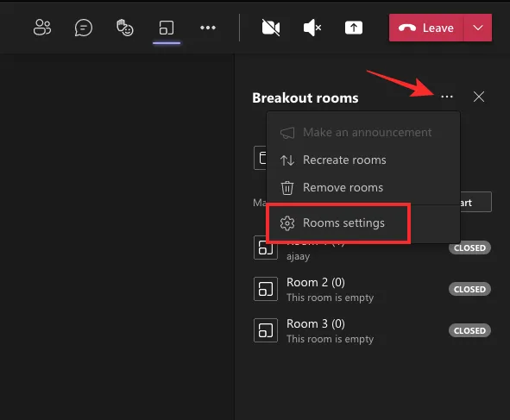Image resolution: width=510 pixels, height=420 pixels.
Task: Unmute the microphone
Action: tap(312, 28)
